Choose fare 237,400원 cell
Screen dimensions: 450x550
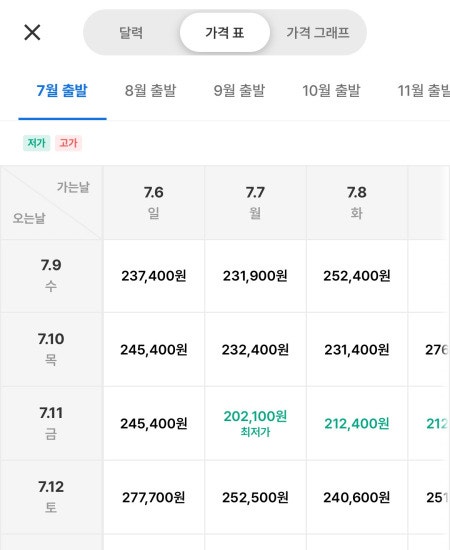point(154,276)
